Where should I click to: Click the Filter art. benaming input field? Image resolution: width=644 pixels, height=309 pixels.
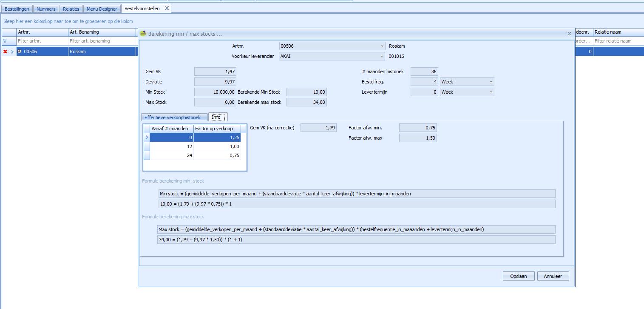coord(101,41)
